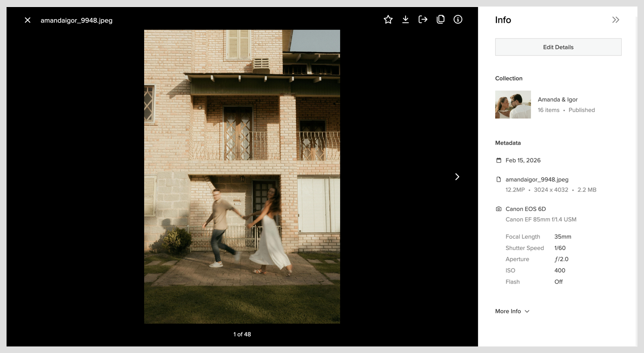The height and width of the screenshot is (353, 644).
Task: Close the photo viewer
Action: tap(27, 20)
